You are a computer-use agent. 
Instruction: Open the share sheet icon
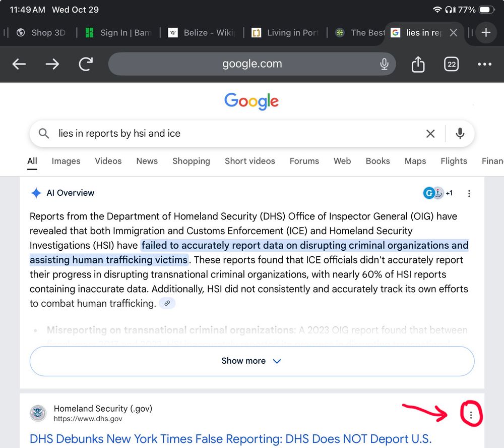(418, 64)
